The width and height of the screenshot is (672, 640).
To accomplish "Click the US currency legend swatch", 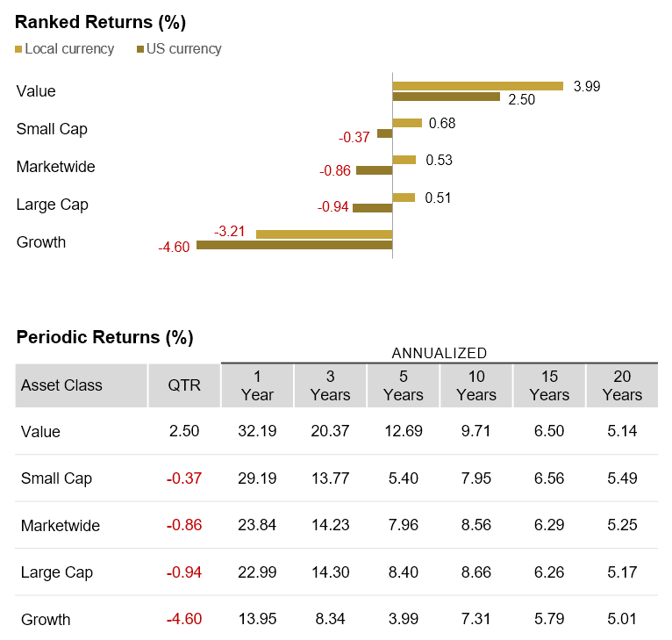I will [140, 49].
